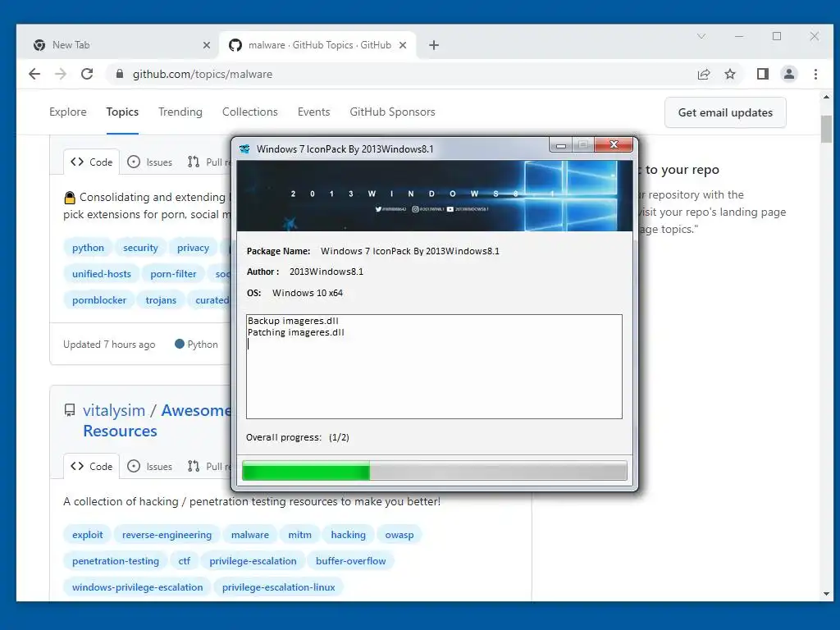Open Code tab of vitalysim repository card

coord(92,466)
